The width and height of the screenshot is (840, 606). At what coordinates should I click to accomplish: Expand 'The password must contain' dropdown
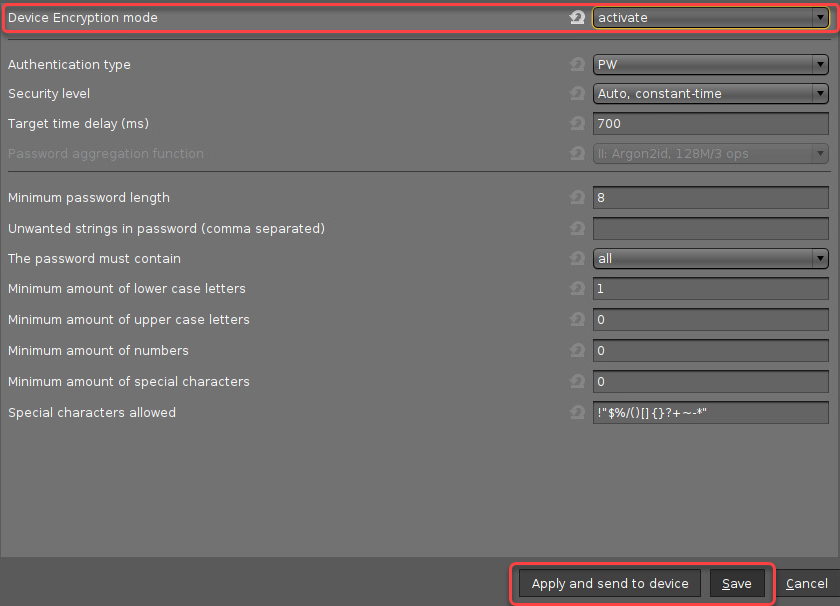pyautogui.click(x=710, y=259)
